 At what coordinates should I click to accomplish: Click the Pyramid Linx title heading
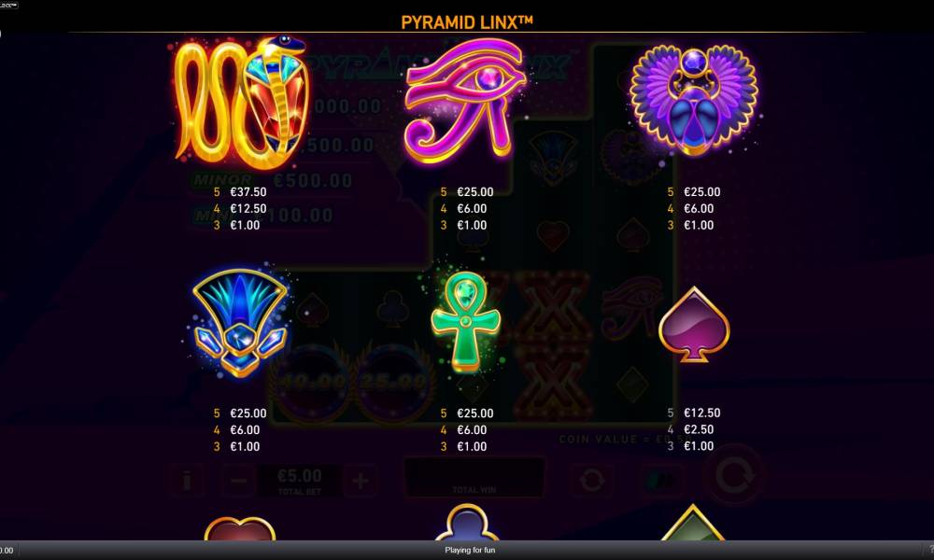pyautogui.click(x=466, y=22)
